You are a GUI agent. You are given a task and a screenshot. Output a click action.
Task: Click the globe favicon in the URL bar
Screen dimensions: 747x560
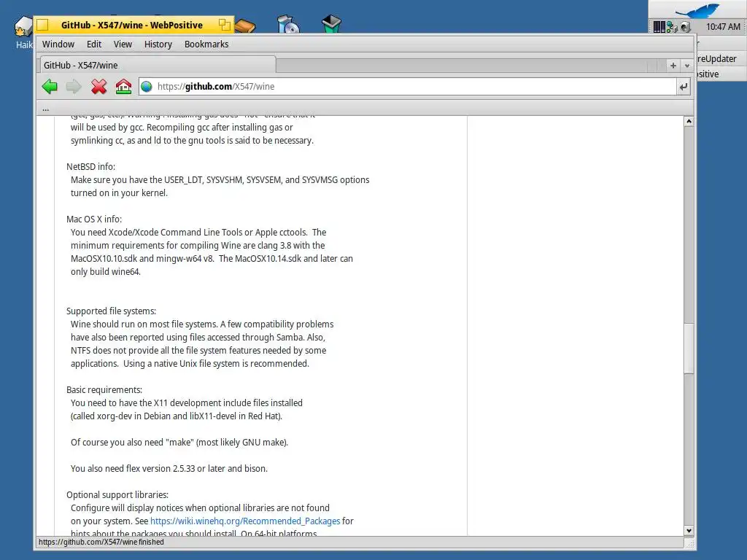pyautogui.click(x=147, y=87)
